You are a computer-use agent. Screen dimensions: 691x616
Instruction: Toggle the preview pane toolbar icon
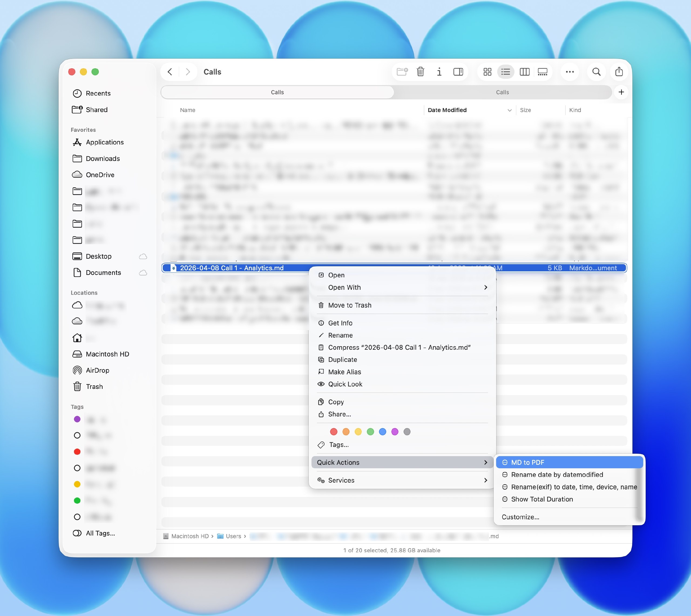[458, 72]
